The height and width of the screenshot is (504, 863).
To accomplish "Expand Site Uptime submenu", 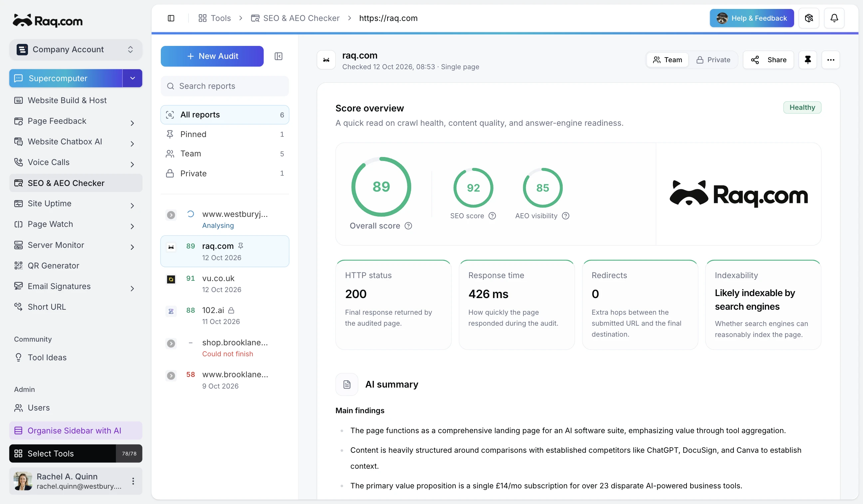I will 132,206.
